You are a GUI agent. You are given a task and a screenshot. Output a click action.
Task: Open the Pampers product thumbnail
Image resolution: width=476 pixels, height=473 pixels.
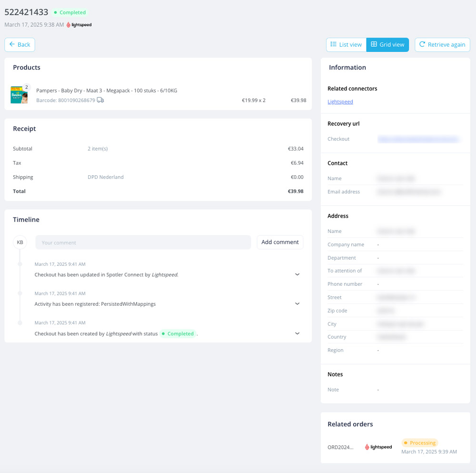pos(19,95)
